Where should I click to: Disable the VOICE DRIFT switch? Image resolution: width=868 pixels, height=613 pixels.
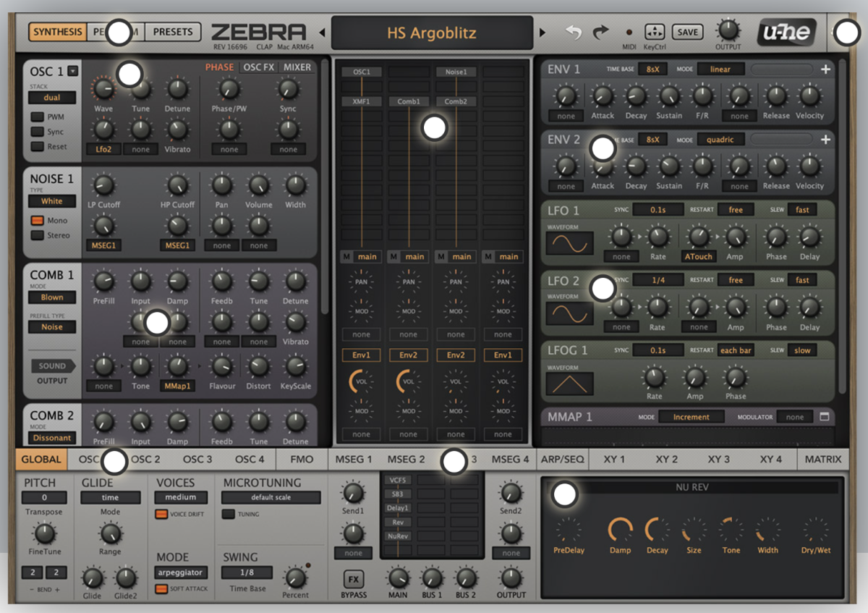pyautogui.click(x=161, y=515)
